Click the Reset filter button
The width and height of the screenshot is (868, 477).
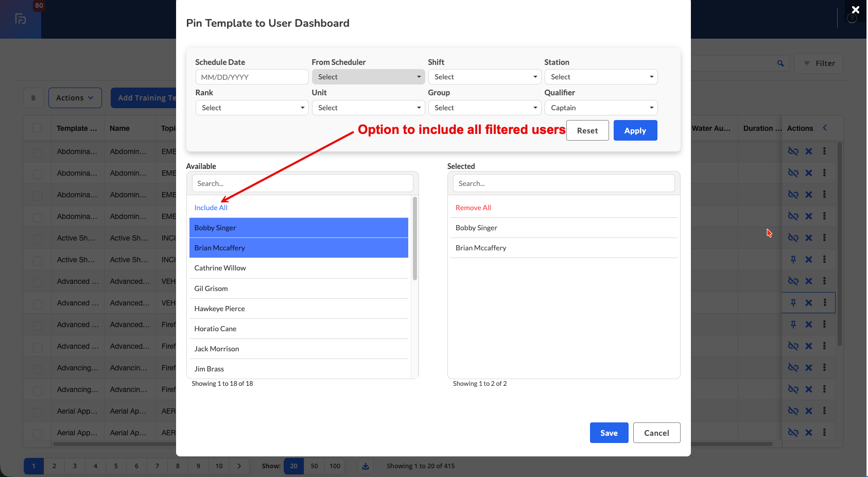click(x=587, y=130)
